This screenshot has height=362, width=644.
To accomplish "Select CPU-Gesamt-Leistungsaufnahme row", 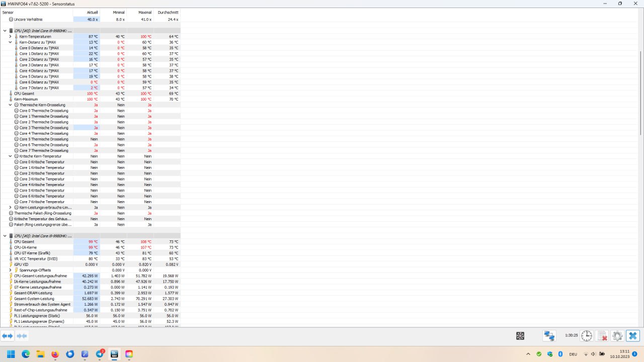I will coord(90,276).
